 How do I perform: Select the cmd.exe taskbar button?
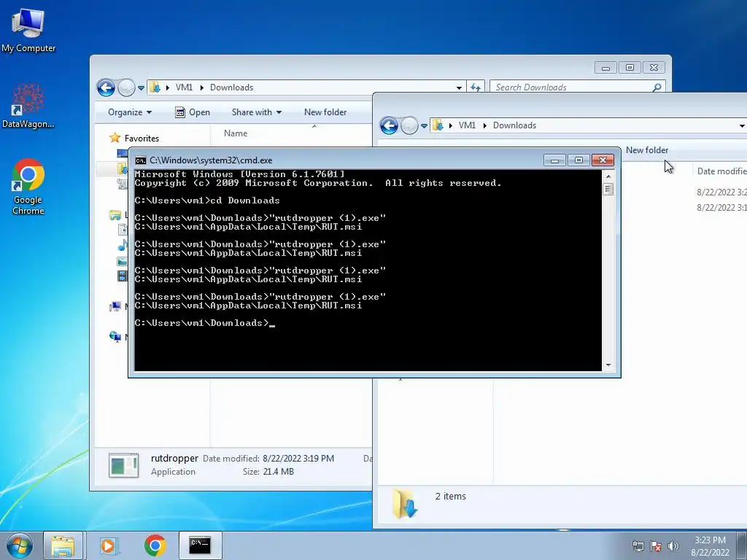(x=200, y=545)
